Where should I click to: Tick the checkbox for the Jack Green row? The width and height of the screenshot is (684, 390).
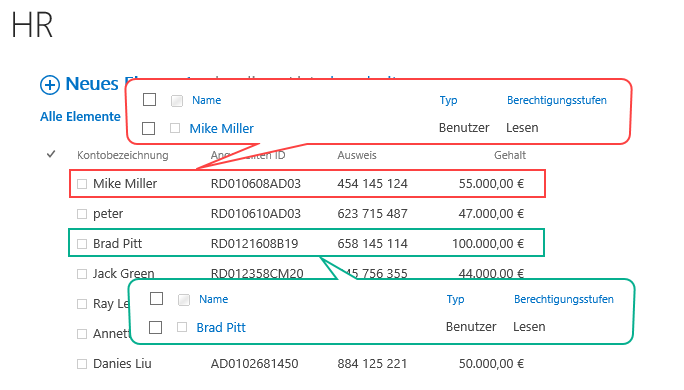[x=82, y=274]
